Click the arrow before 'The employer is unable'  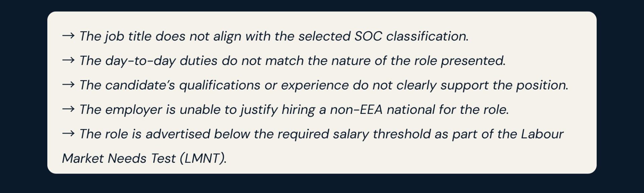(x=68, y=109)
